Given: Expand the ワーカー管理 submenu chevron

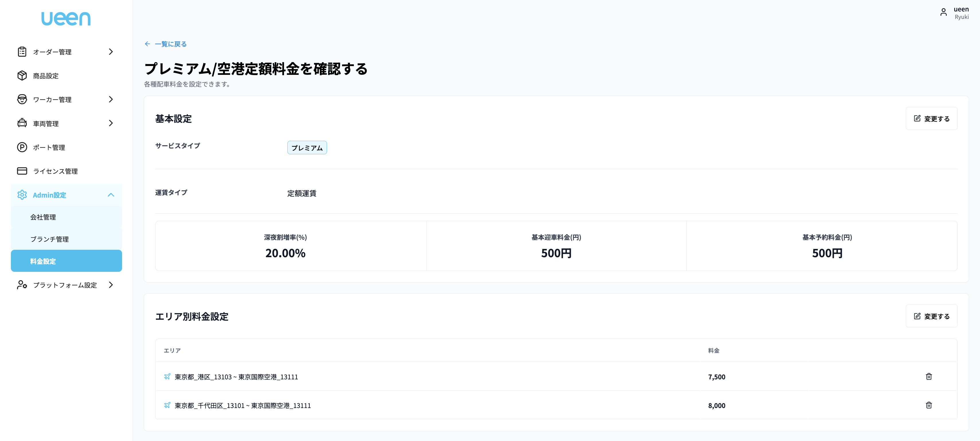Looking at the screenshot, I should click(111, 99).
